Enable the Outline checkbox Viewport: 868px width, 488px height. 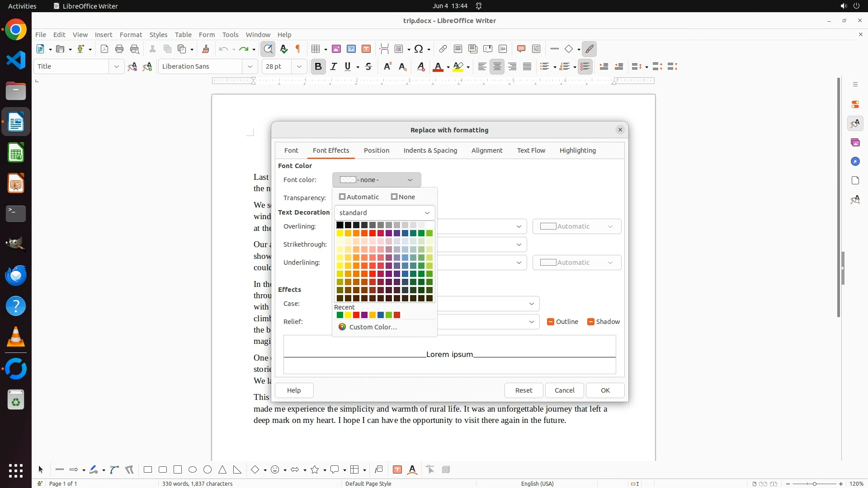550,322
